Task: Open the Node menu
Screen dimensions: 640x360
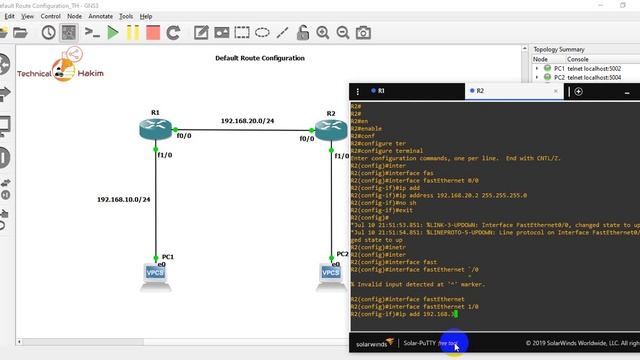Action: pyautogui.click(x=74, y=16)
